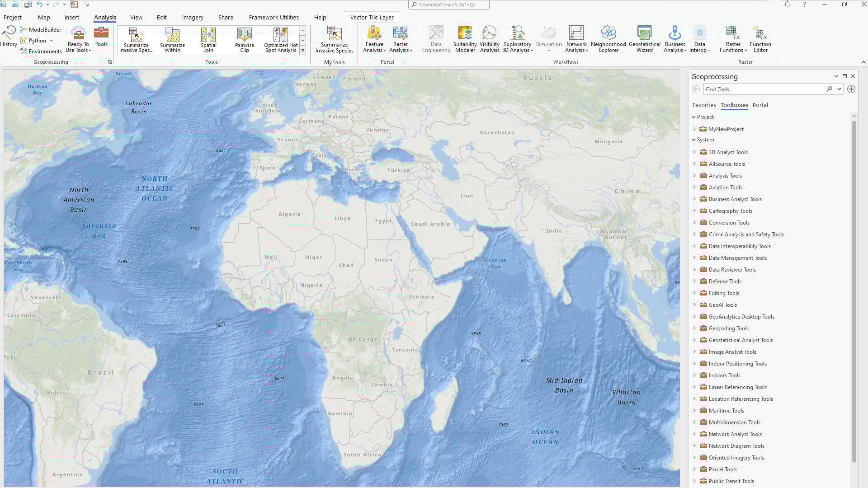The height and width of the screenshot is (488, 868).
Task: Open the Portal tab in Geoprocessing pane
Action: (x=760, y=105)
